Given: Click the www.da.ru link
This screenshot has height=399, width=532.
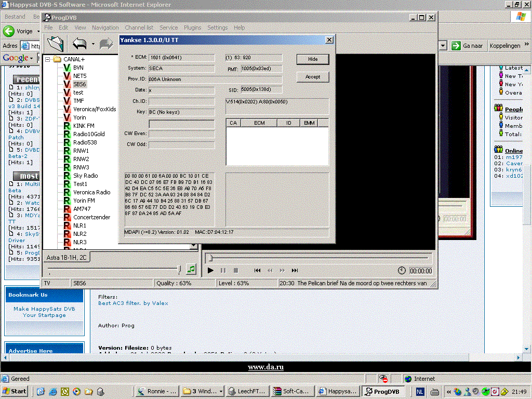Looking at the screenshot, I should (265, 367).
